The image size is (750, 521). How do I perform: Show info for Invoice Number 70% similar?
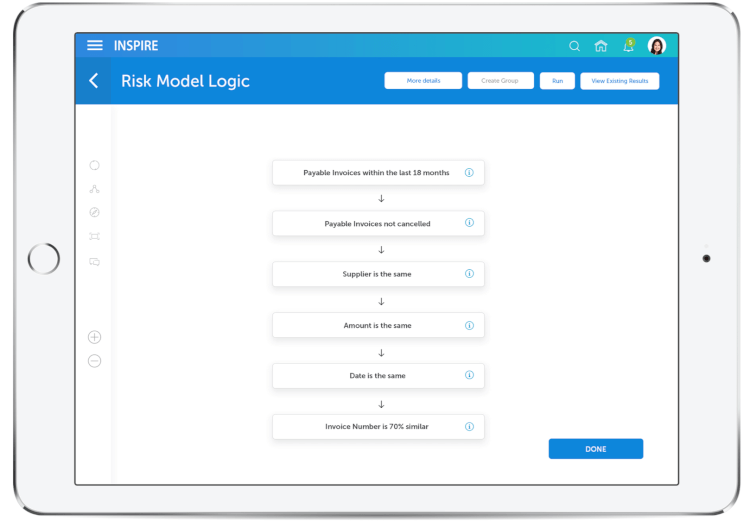[469, 426]
